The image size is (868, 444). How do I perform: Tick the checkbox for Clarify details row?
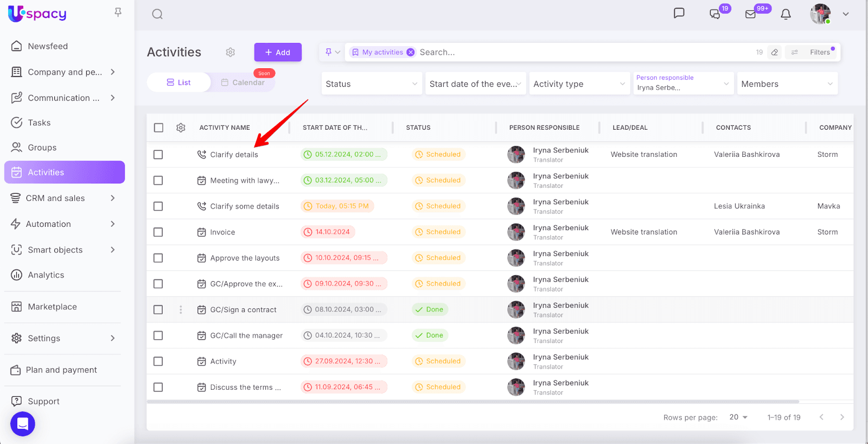tap(158, 155)
